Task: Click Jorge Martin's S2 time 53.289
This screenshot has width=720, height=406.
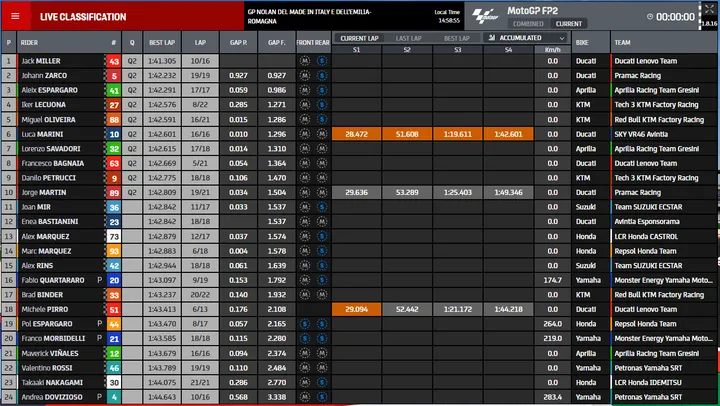Action: click(407, 192)
